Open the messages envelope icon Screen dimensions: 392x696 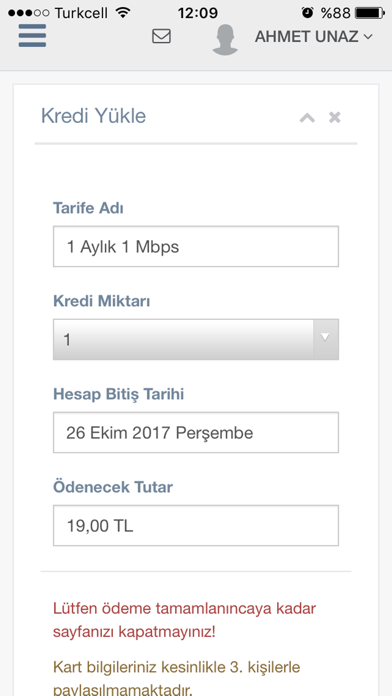161,36
